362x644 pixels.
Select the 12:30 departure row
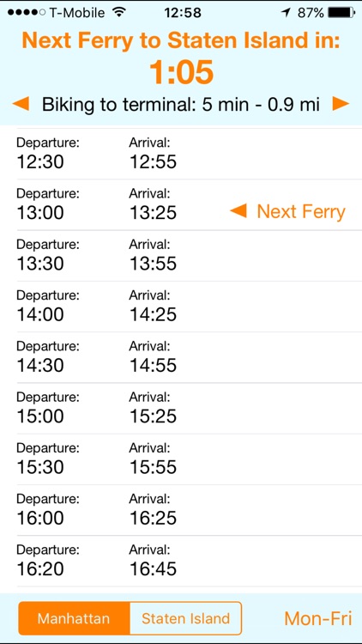tap(181, 154)
